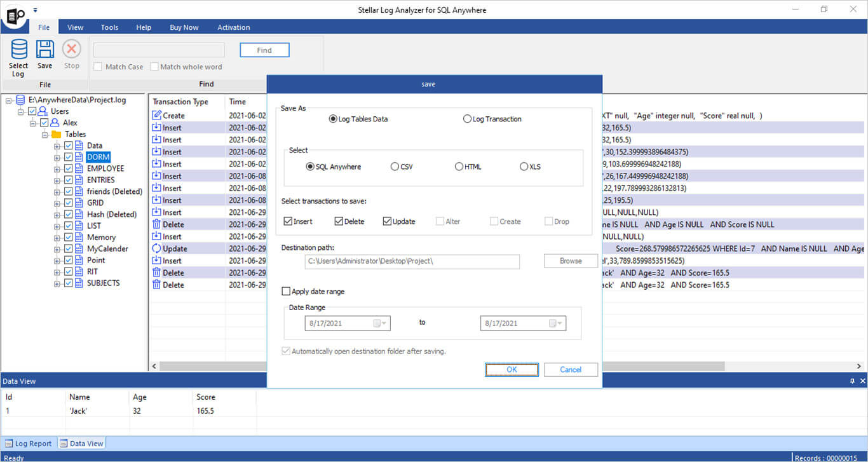Click the Find button
Screen dimensions: 868x462
(x=264, y=50)
